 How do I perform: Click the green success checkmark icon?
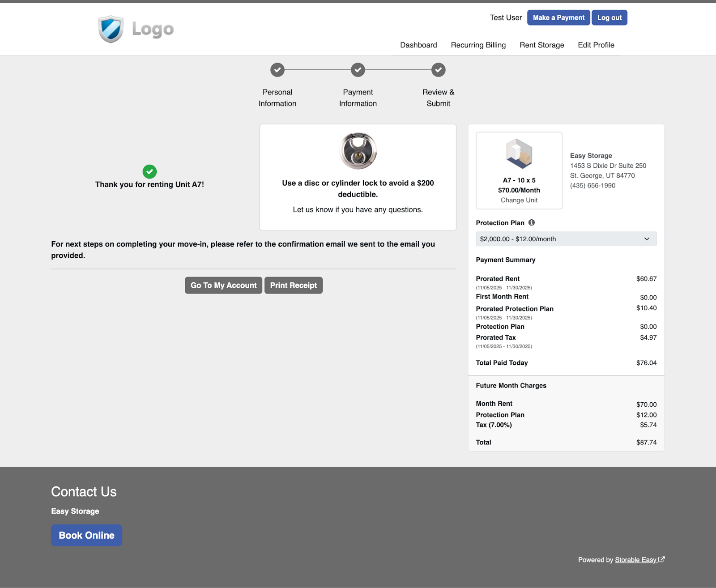tap(149, 171)
